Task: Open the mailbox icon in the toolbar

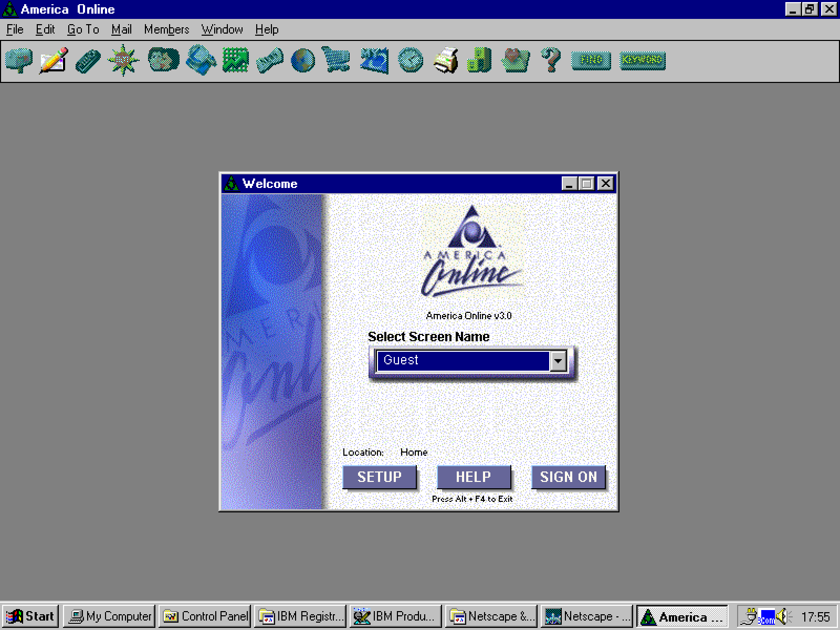Action: [19, 60]
